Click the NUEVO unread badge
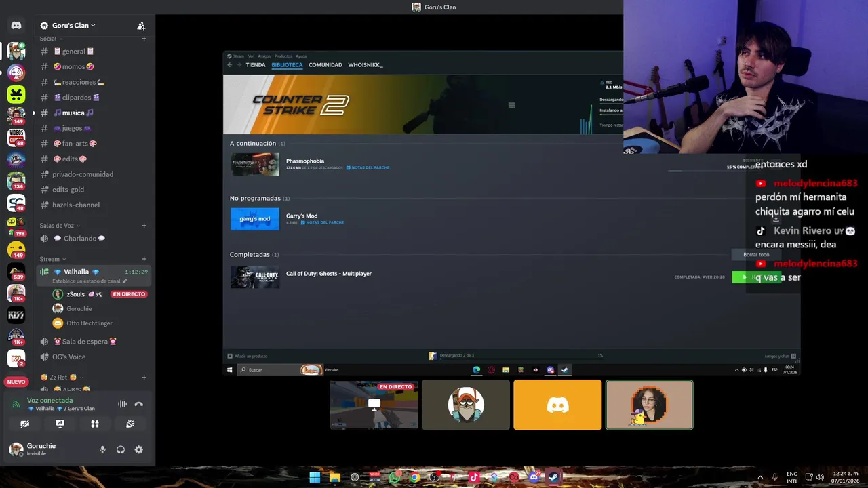868x488 pixels. [x=16, y=382]
